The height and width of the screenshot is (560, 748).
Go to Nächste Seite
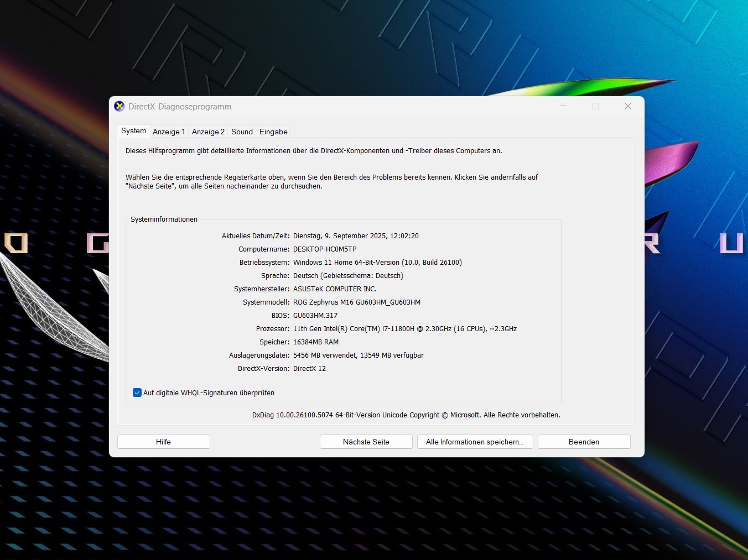point(366,442)
